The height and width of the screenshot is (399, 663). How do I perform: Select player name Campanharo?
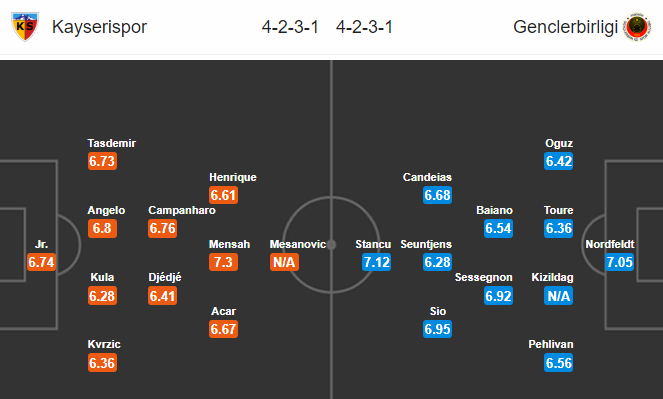182,210
